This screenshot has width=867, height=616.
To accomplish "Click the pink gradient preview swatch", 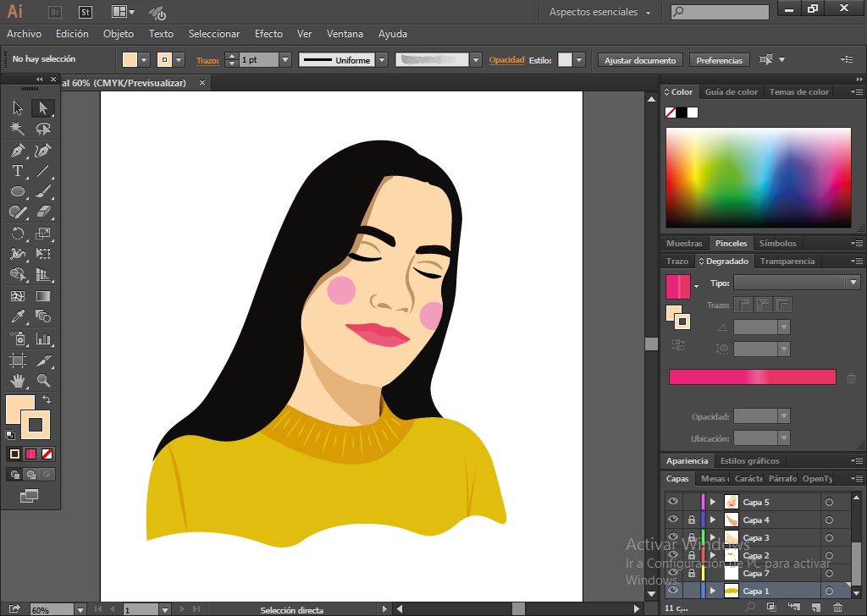I will [678, 287].
